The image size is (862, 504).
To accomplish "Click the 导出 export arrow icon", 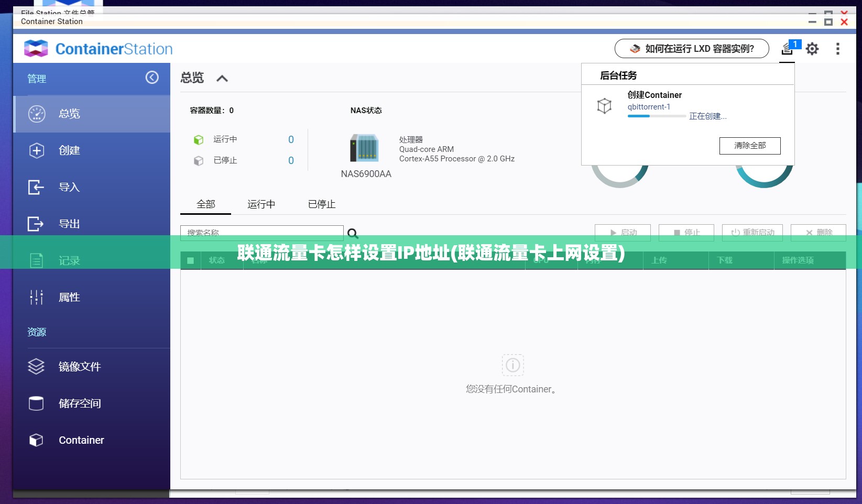I will pos(36,224).
